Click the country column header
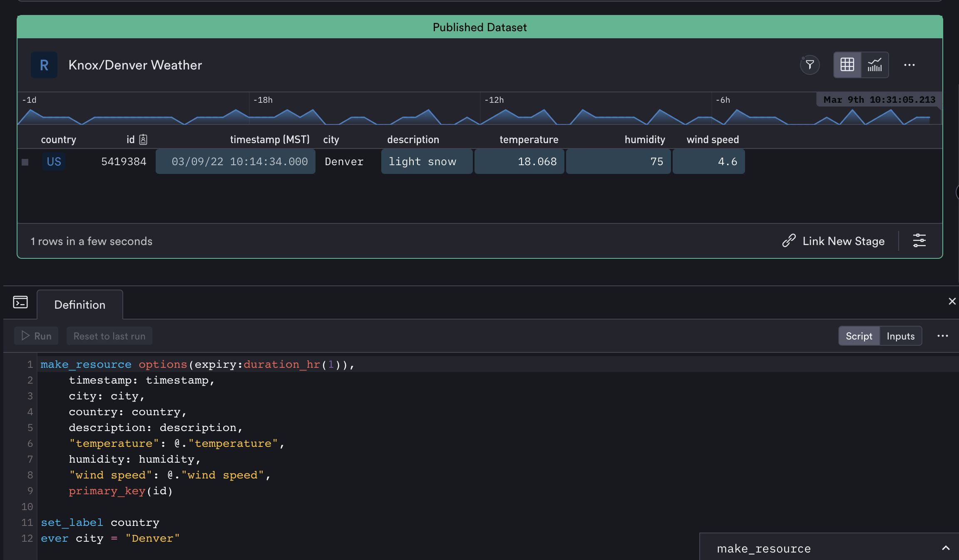Viewport: 959px width, 560px height. [x=58, y=139]
